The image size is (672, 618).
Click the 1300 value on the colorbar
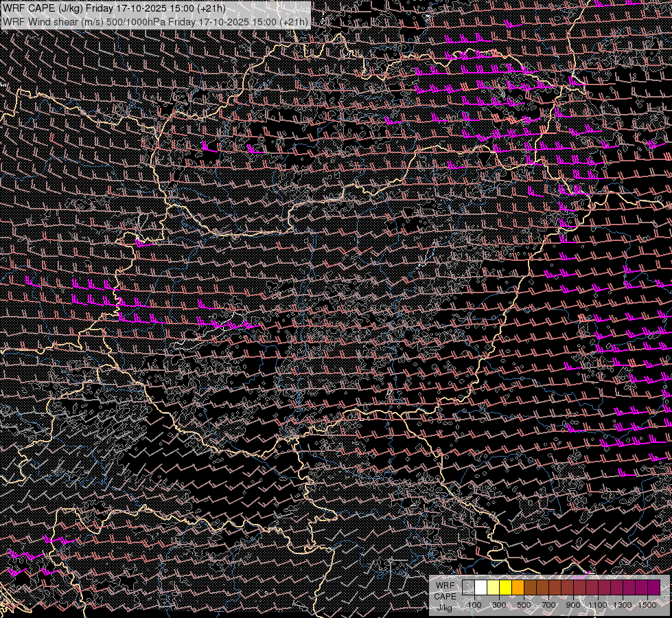623,605
